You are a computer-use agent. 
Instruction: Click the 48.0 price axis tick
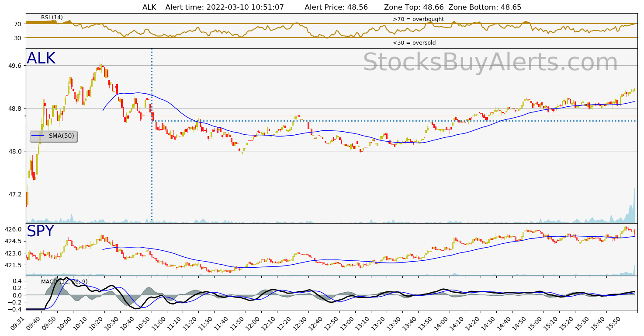point(14,151)
